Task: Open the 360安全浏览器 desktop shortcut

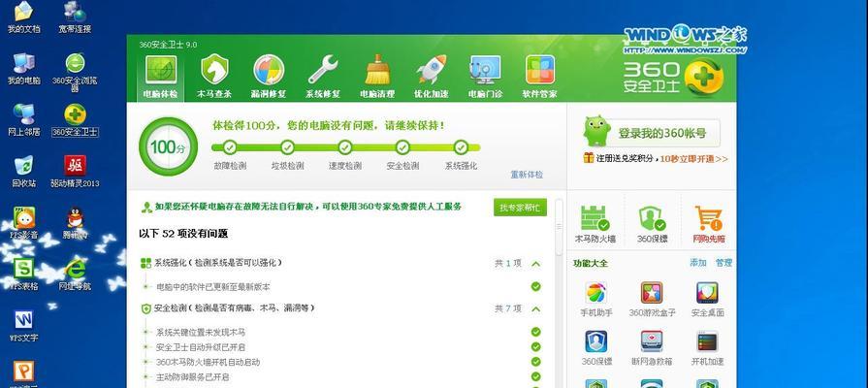Action: pyautogui.click(x=76, y=73)
